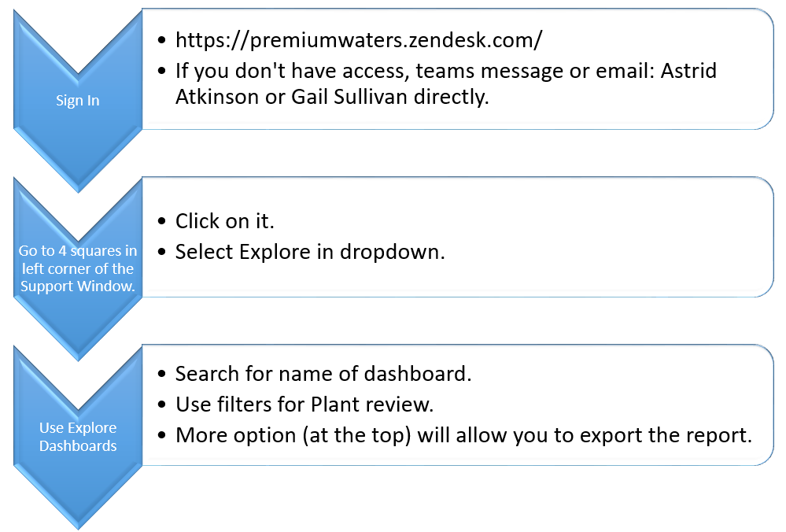This screenshot has width=786, height=532.
Task: Open the premiumwaters.zendesk.com URL text
Action: (359, 40)
